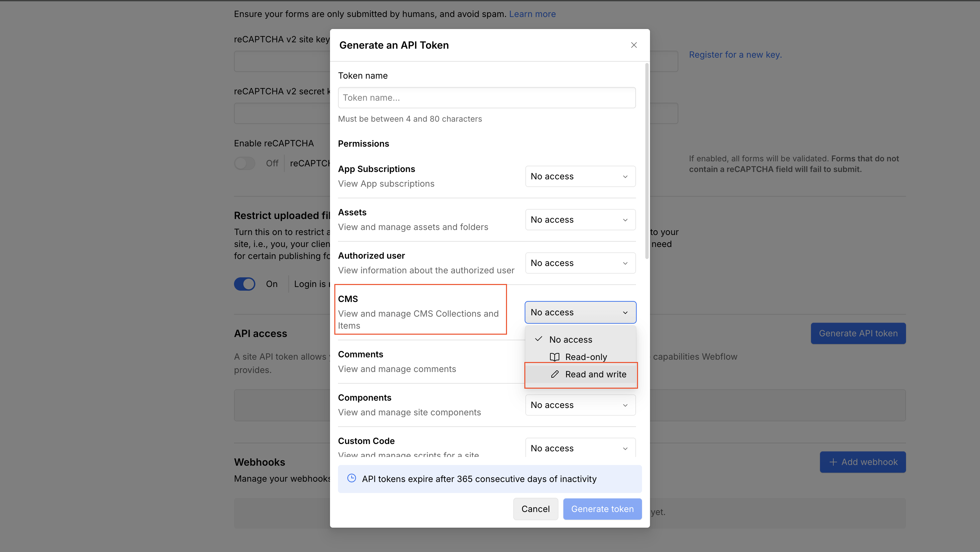Image resolution: width=980 pixels, height=552 pixels.
Task: Click the checkmark next to No access
Action: click(x=538, y=339)
